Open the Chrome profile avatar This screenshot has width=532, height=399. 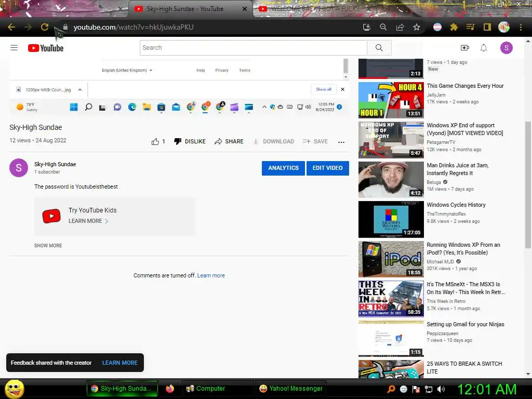click(x=504, y=27)
